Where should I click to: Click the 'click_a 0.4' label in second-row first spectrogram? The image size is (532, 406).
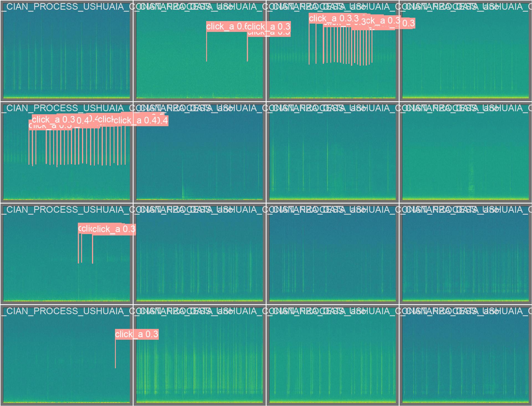pyautogui.click(x=134, y=120)
